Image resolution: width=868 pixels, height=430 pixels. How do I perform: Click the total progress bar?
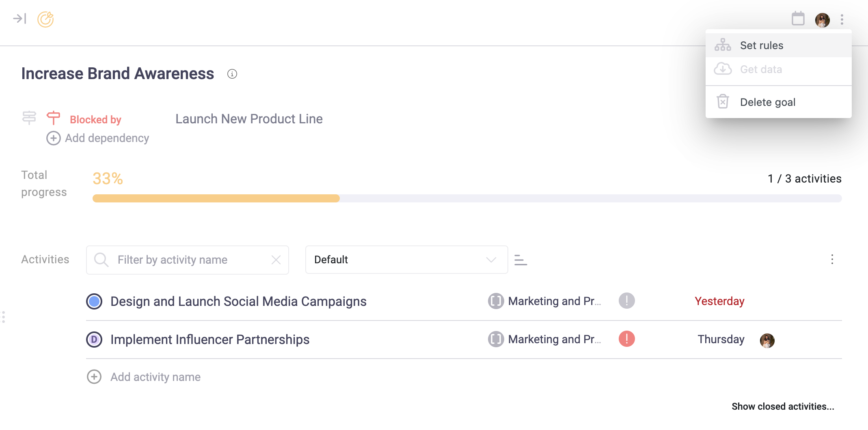pos(467,198)
